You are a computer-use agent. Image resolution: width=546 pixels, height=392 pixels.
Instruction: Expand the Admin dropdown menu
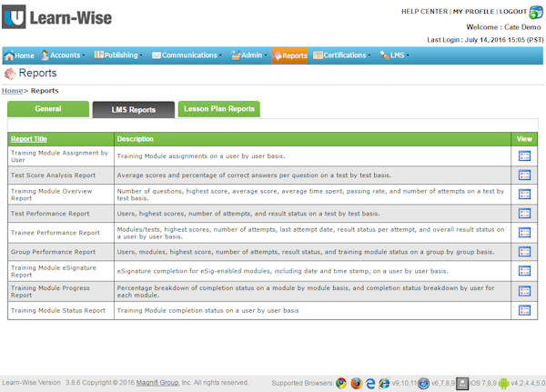coord(249,55)
